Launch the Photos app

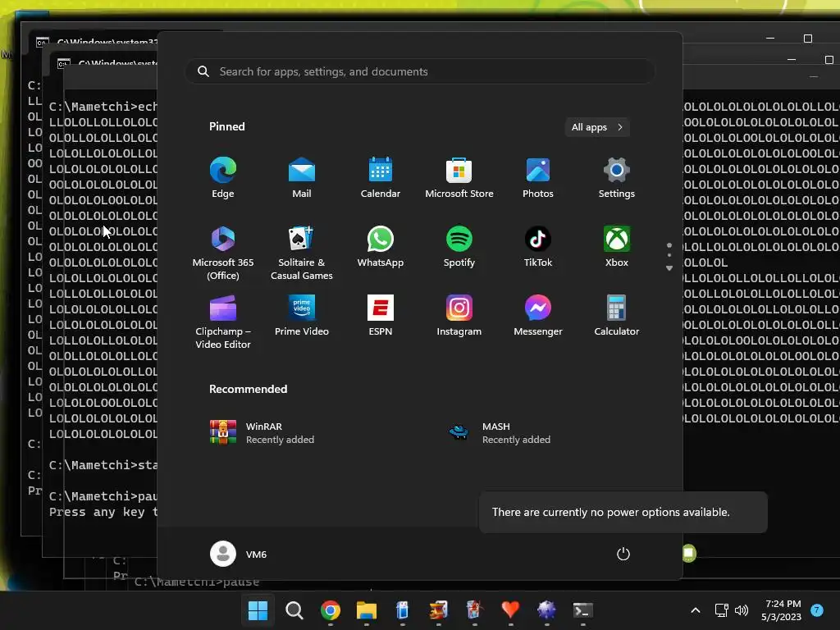(x=538, y=178)
